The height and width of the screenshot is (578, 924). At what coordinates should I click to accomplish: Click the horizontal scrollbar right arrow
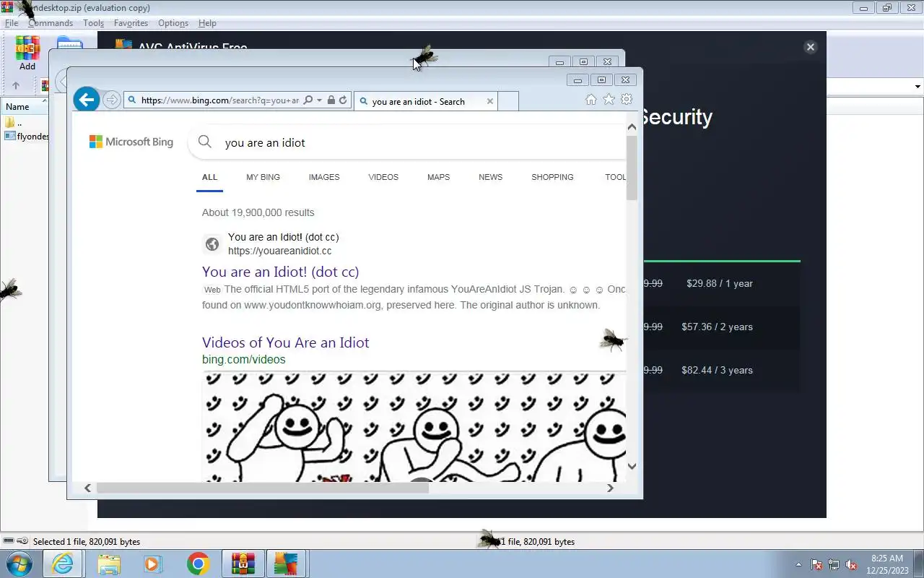pos(610,488)
